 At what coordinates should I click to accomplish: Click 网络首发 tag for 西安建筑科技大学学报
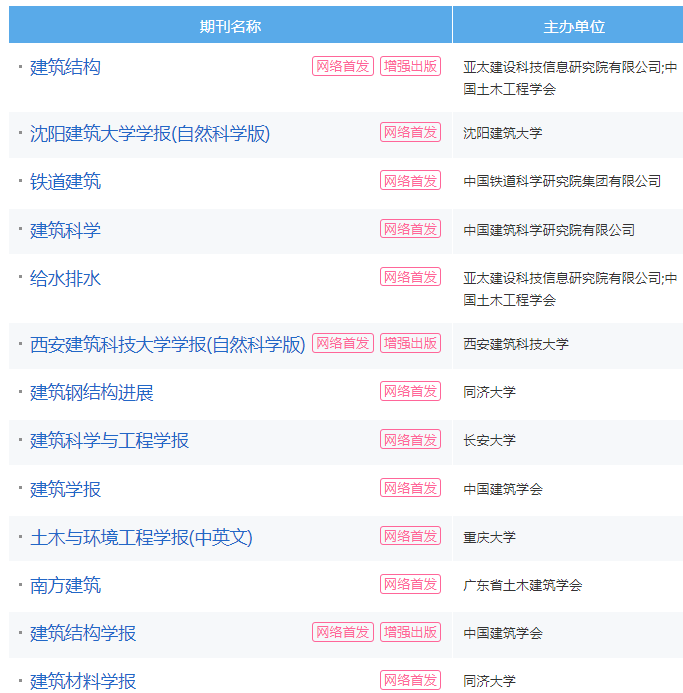pos(343,343)
